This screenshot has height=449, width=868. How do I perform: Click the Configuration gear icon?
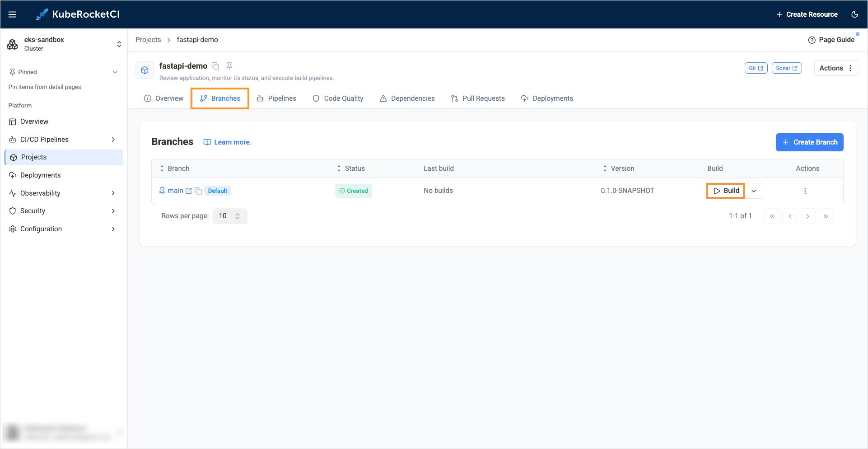coord(13,229)
